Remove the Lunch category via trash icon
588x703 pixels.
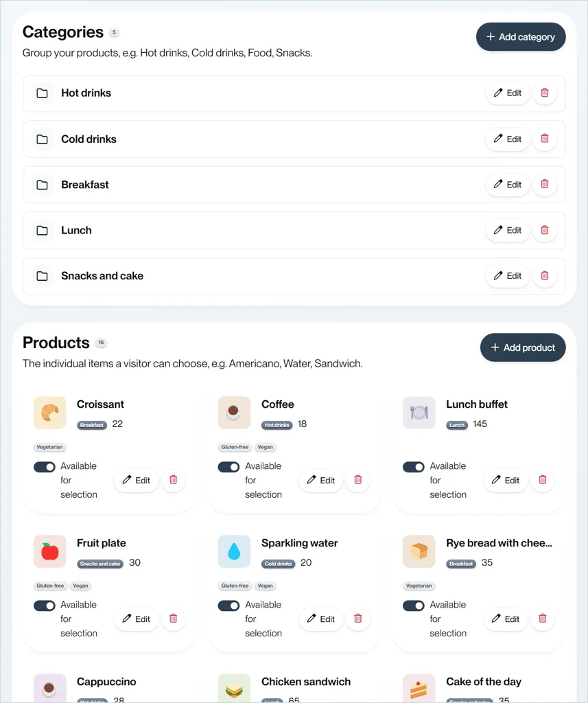(545, 230)
